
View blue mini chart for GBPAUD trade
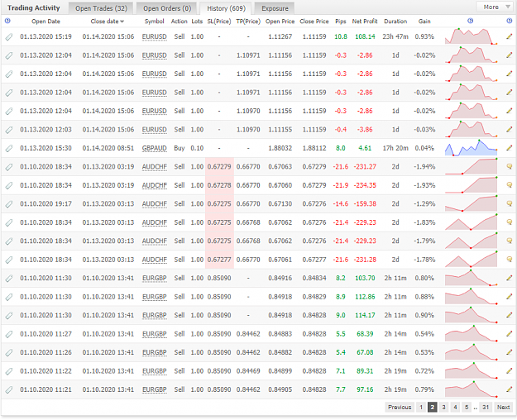471,148
